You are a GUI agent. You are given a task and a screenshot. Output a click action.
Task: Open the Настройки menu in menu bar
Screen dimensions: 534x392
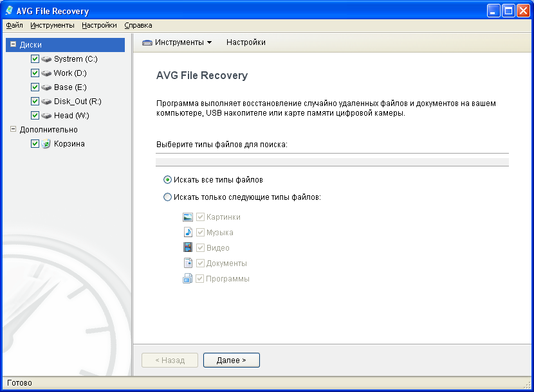(x=99, y=25)
